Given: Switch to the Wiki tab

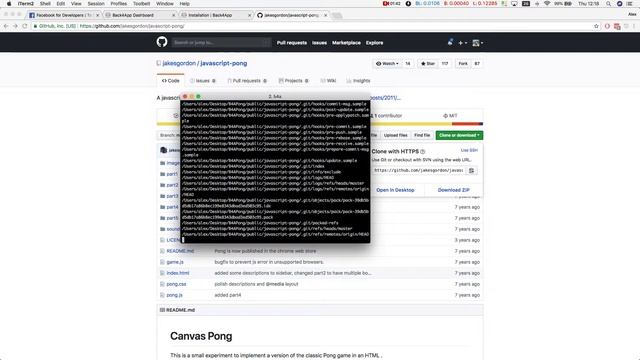Looking at the screenshot, I should 328,81.
